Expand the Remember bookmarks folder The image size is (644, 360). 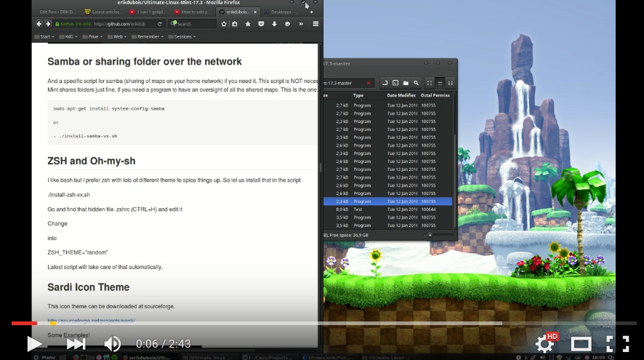point(148,36)
